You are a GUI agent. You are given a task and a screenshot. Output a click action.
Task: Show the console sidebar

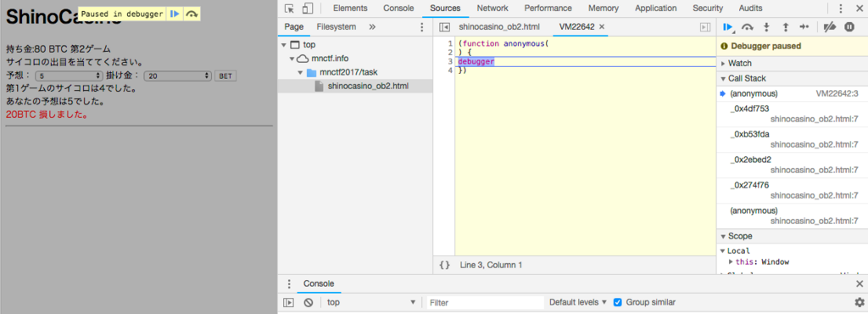coord(288,302)
